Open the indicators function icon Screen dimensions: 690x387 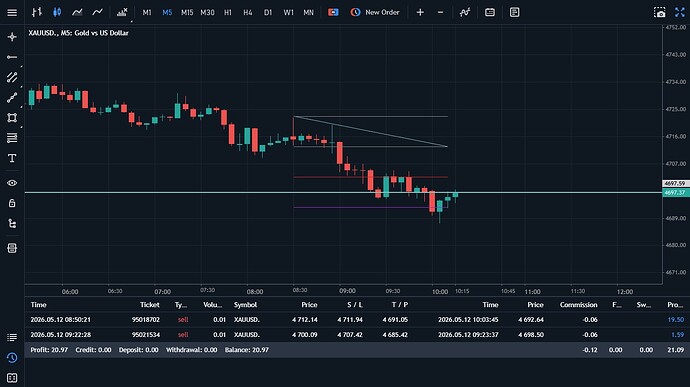pyautogui.click(x=465, y=12)
